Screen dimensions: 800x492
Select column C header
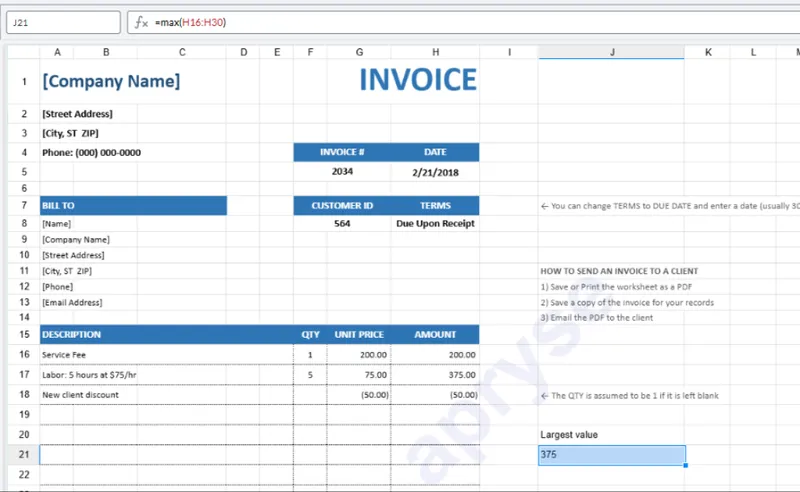click(182, 52)
